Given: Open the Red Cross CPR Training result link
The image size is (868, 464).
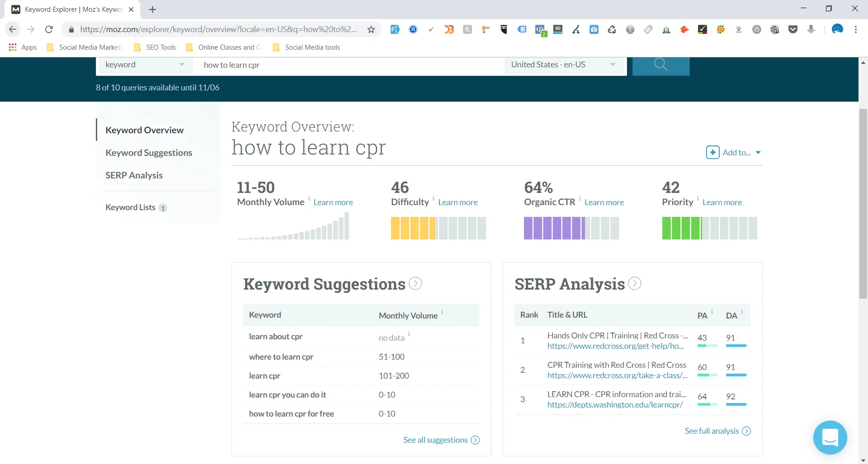Looking at the screenshot, I should (616, 365).
